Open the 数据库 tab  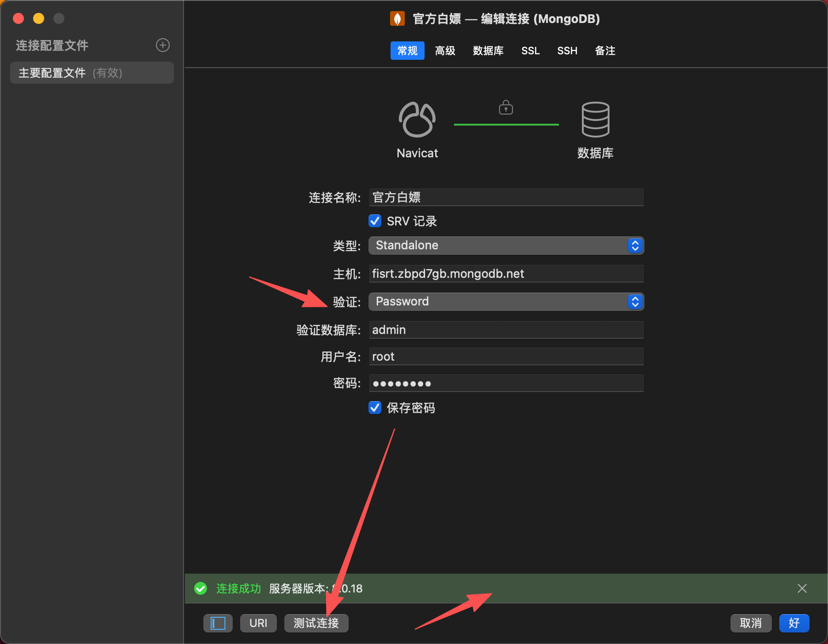[488, 51]
